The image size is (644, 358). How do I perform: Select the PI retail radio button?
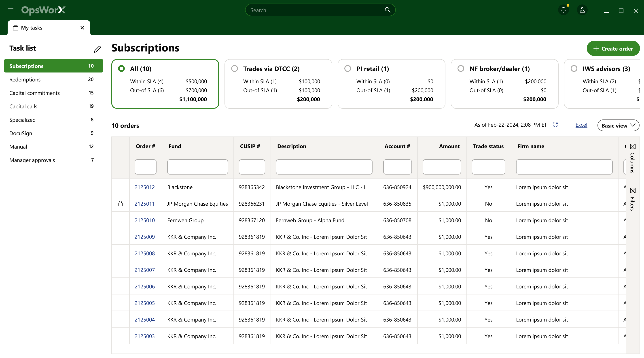tap(347, 68)
